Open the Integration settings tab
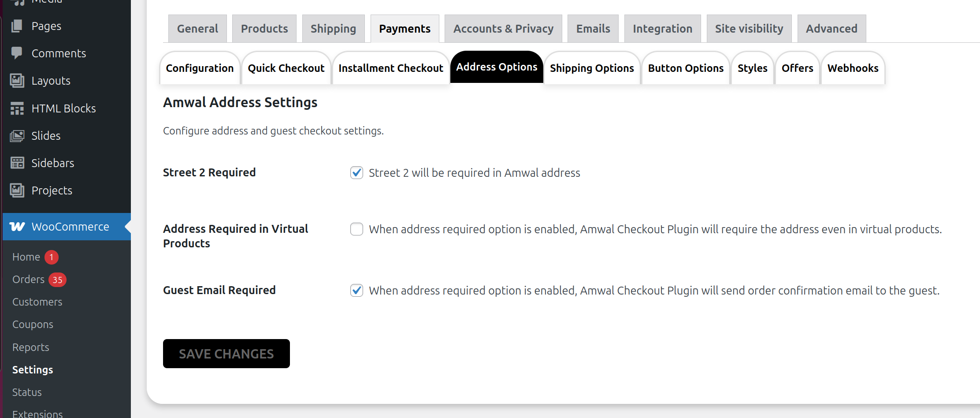 pos(662,29)
